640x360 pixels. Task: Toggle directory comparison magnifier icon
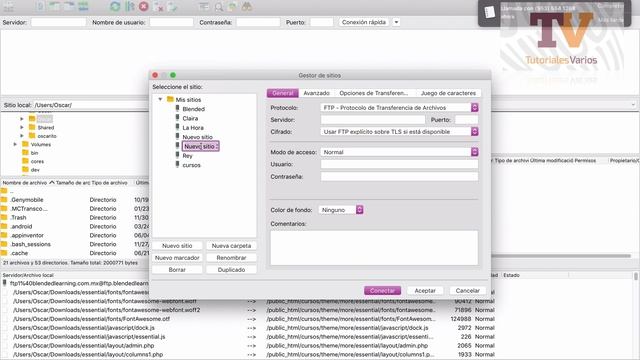pyautogui.click(x=219, y=6)
